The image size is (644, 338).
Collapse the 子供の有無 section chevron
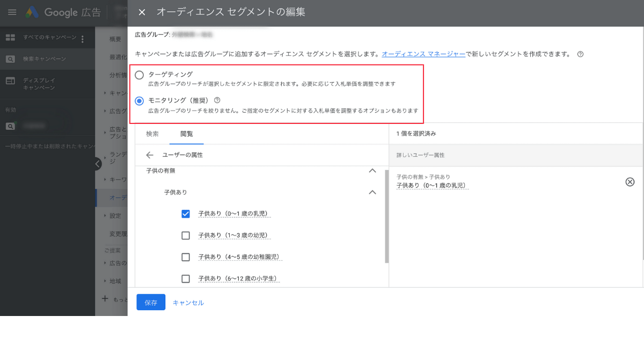click(x=372, y=171)
